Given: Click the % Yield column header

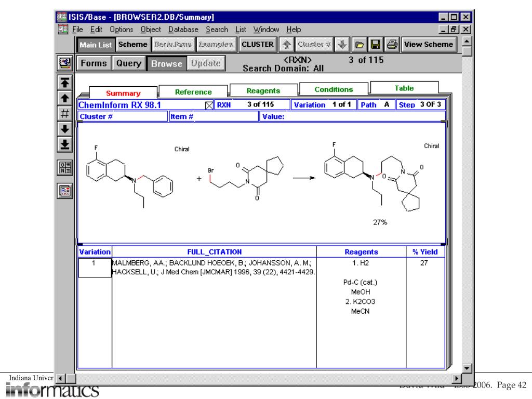Looking at the screenshot, I should point(425,252).
